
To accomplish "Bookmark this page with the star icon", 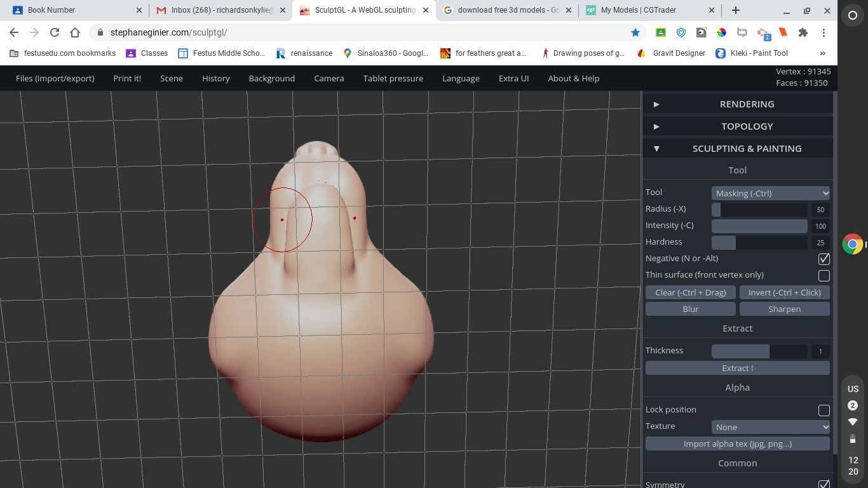I will pyautogui.click(x=635, y=32).
